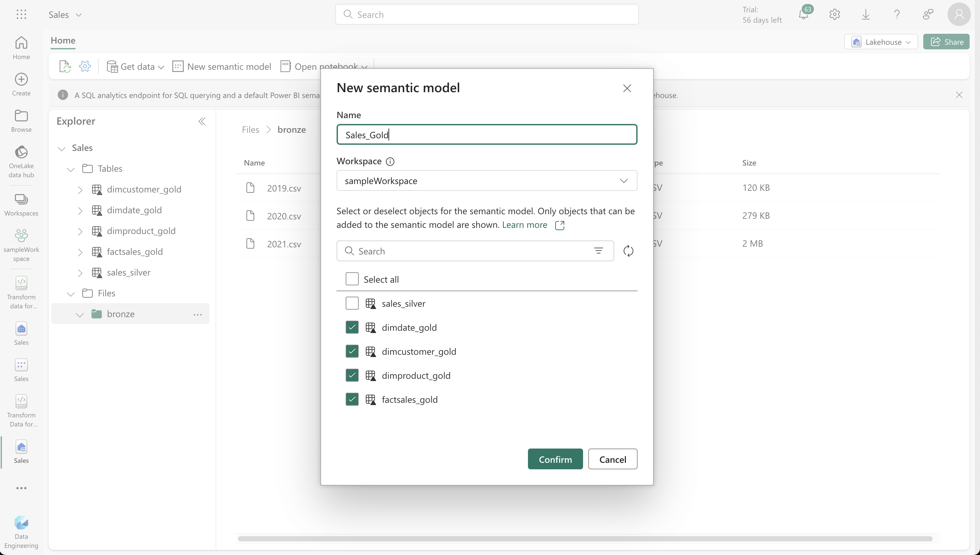The height and width of the screenshot is (555, 980).
Task: Open the Sales title dropdown in header
Action: (x=65, y=15)
